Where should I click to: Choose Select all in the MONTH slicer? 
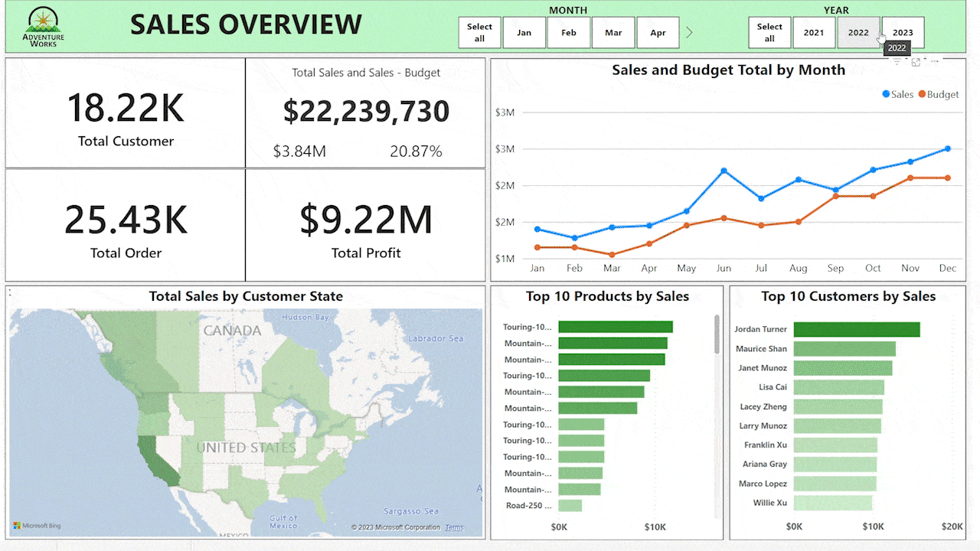click(479, 33)
